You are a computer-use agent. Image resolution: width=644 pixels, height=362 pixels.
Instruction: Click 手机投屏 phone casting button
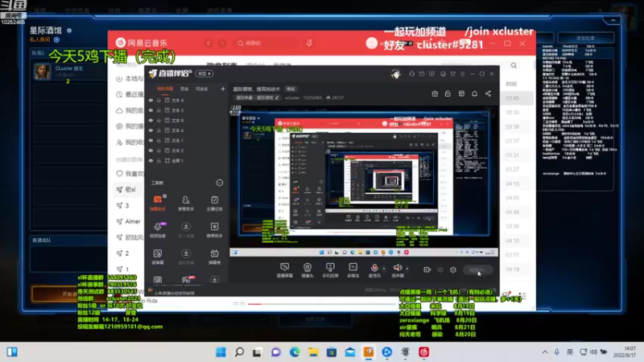coord(330,270)
